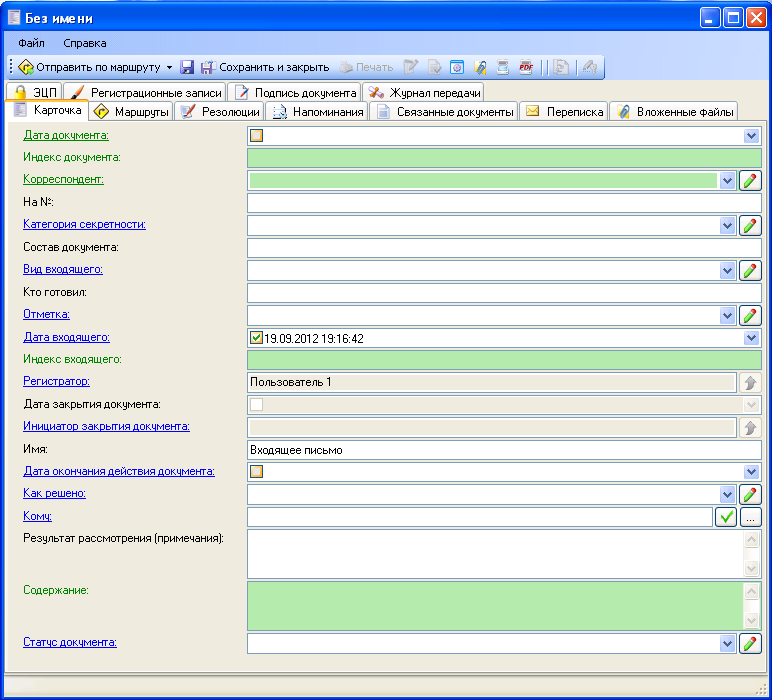The image size is (772, 700).
Task: Open the Отметка dropdown list
Action: pyautogui.click(x=727, y=315)
